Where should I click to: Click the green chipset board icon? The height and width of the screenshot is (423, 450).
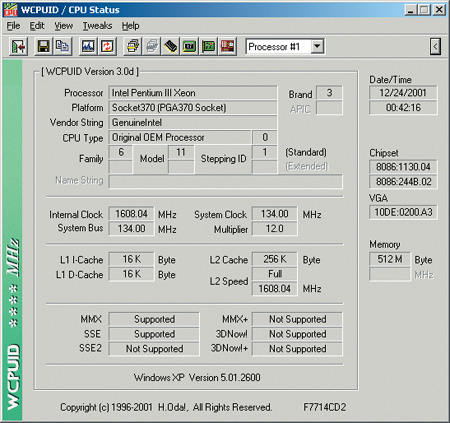[x=189, y=46]
